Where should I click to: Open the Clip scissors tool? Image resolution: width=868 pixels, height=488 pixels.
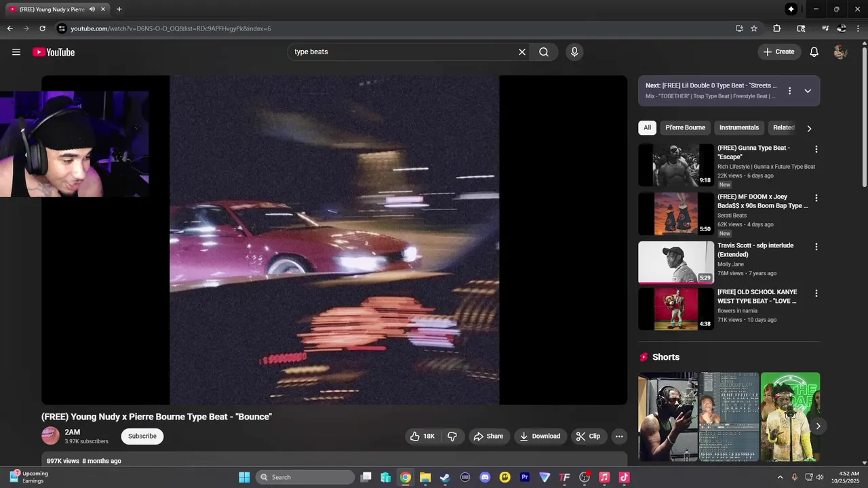[588, 436]
